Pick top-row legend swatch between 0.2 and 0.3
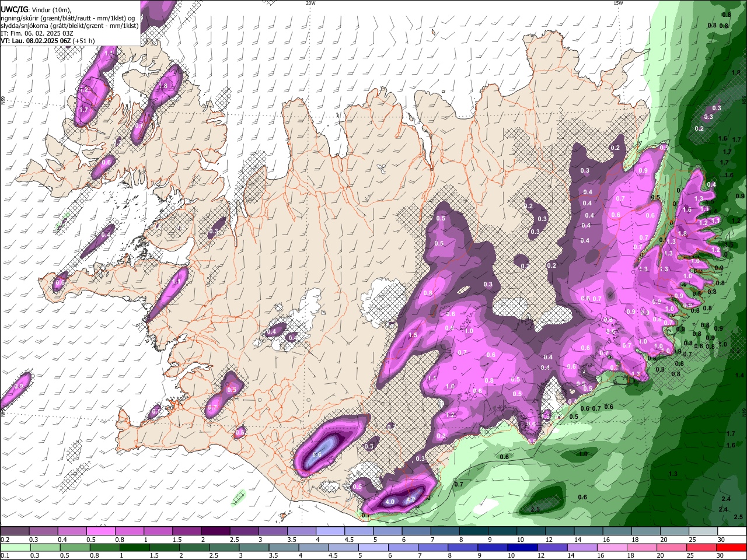 tap(15, 531)
